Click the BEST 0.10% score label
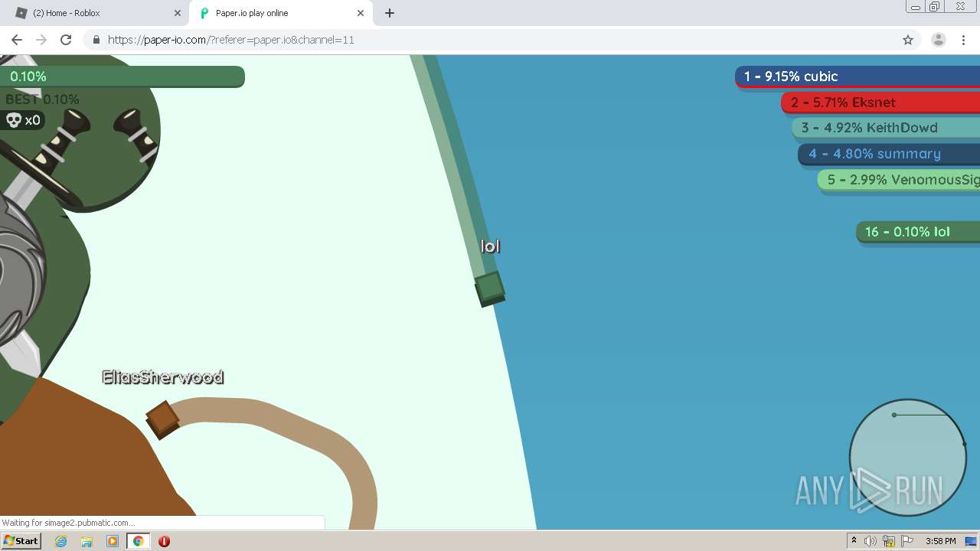 point(42,99)
